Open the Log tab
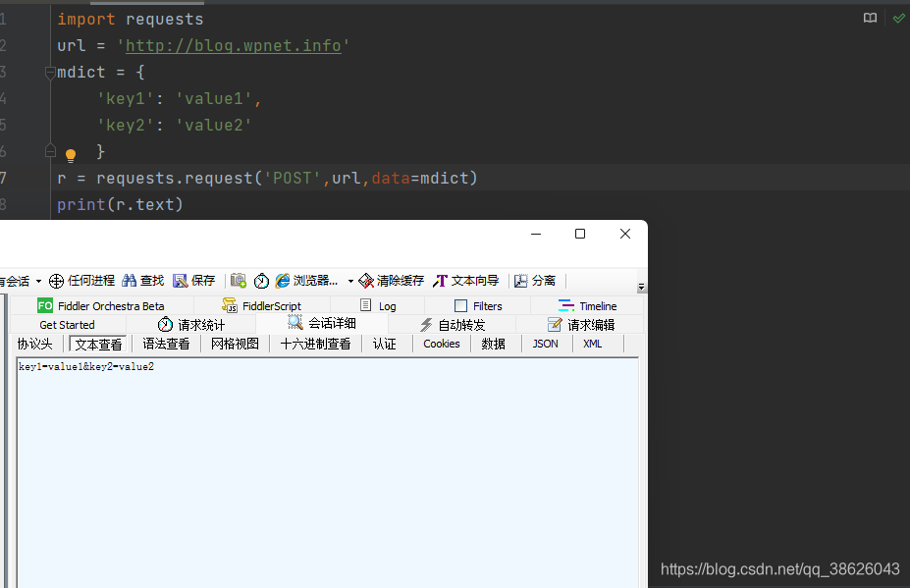 click(x=378, y=306)
